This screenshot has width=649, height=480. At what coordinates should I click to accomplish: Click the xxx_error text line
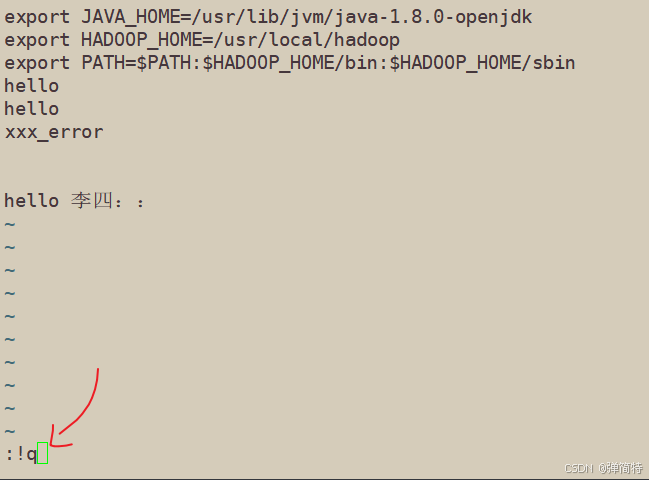54,132
